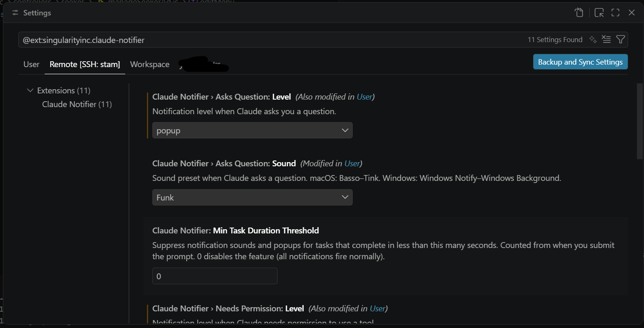Collapse the Extensions (11) tree chevron
The width and height of the screenshot is (644, 328).
pos(30,90)
